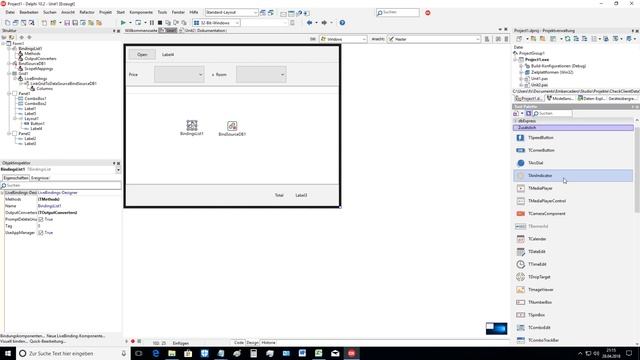Expand the Panel1 node in Struktur tree

click(x=9, y=93)
